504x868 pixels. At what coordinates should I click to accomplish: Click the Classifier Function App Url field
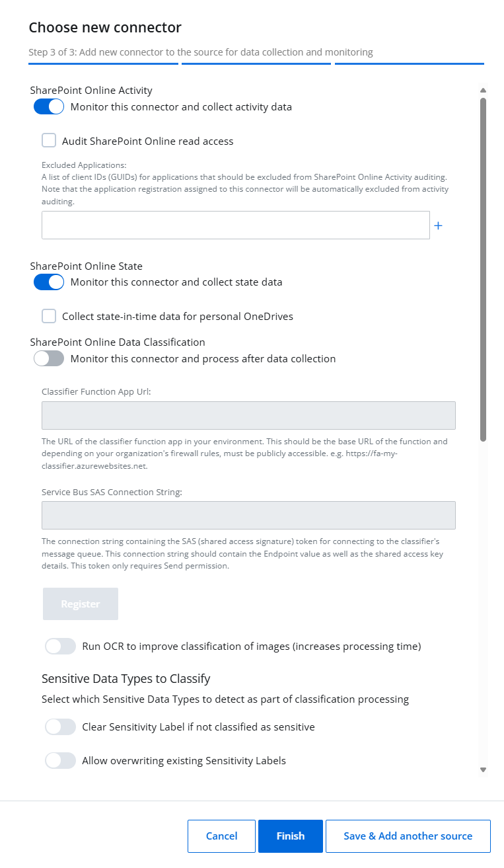(x=248, y=415)
